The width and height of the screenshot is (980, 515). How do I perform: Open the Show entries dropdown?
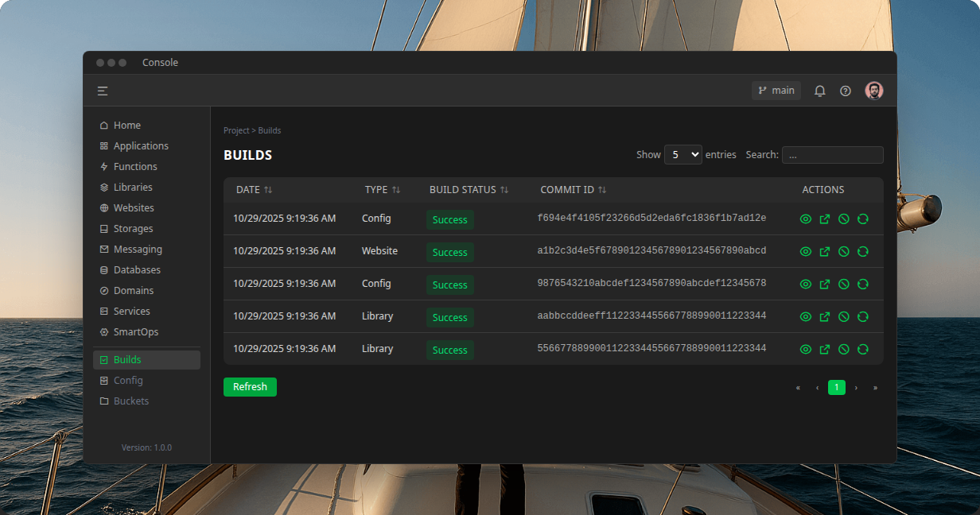click(x=682, y=154)
